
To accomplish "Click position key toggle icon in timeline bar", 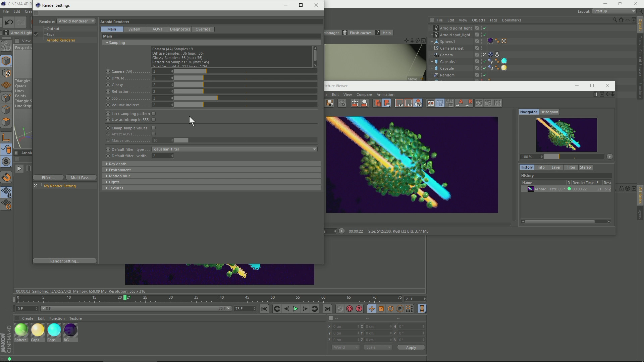I will click(x=371, y=309).
